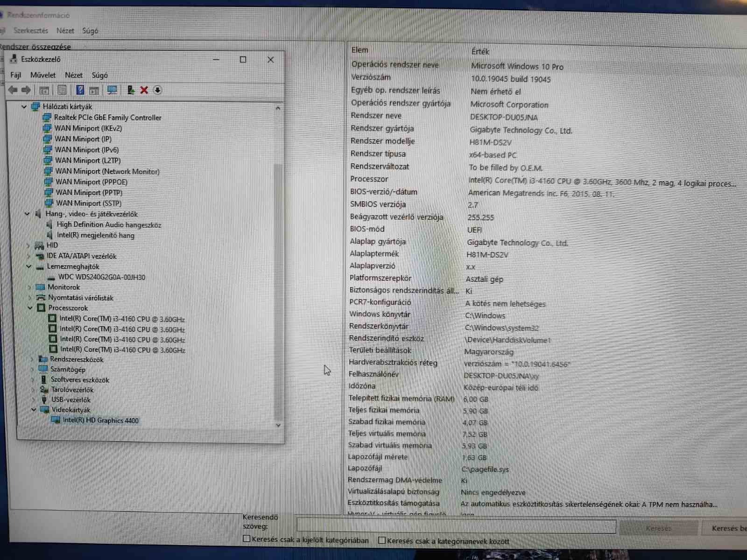Collapse the Hang-, video- és játékvezérlők node
This screenshot has height=560, width=747.
coord(27,214)
